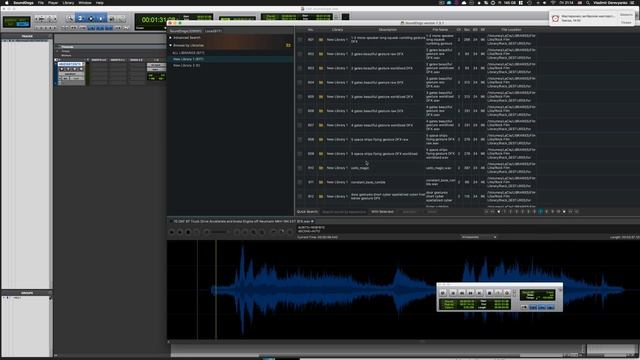Sort table by Library column header
The height and width of the screenshot is (360, 640).
(x=337, y=30)
